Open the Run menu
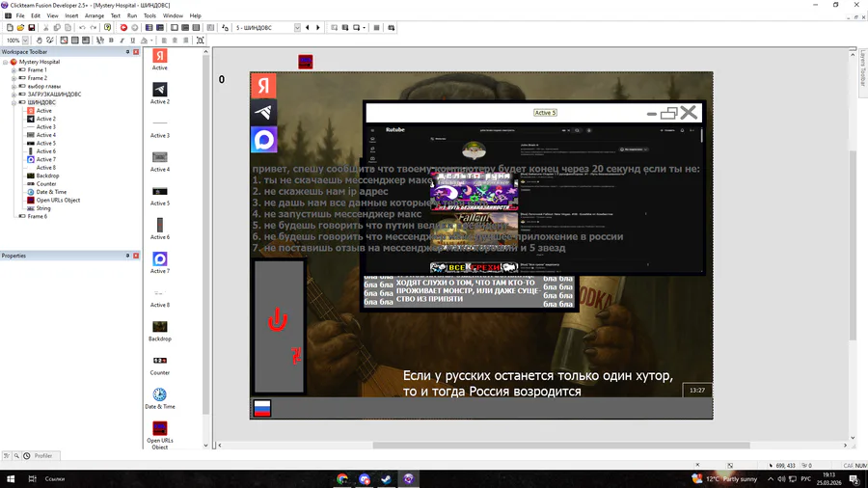The height and width of the screenshot is (488, 868). (132, 16)
